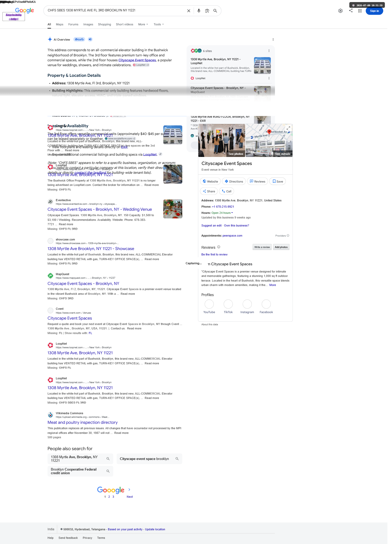Click the MapQuest favicon in search result
The width and height of the screenshot is (392, 544).
click(50, 276)
